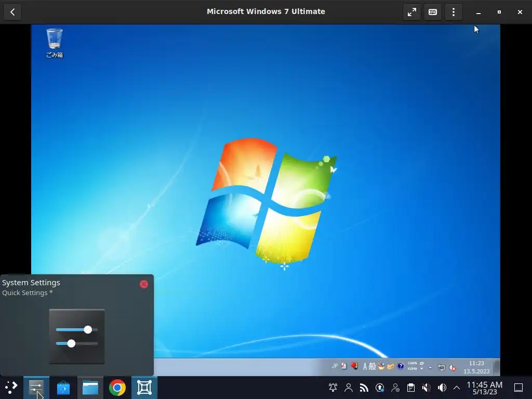Open the keyboard shortcuts sender button

[433, 12]
